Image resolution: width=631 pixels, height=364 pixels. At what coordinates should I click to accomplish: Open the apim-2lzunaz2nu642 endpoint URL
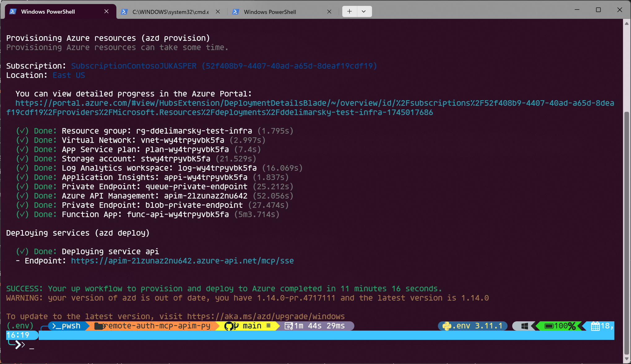[x=182, y=261]
